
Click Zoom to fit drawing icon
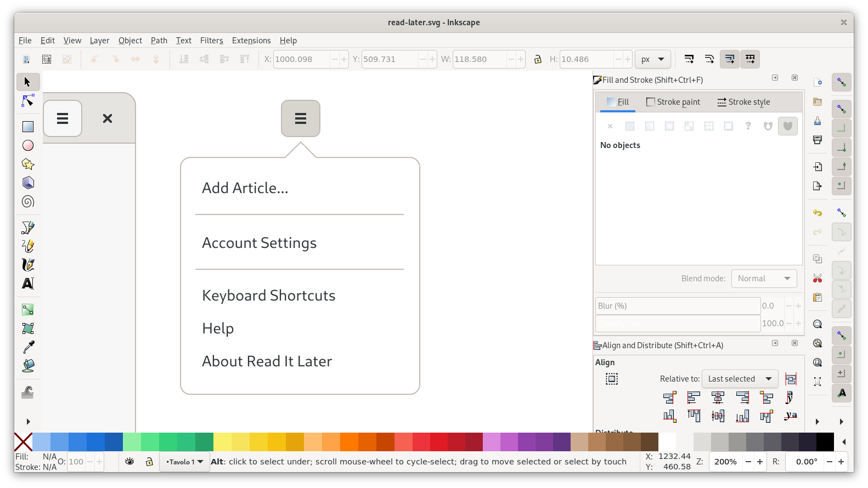pyautogui.click(x=818, y=343)
